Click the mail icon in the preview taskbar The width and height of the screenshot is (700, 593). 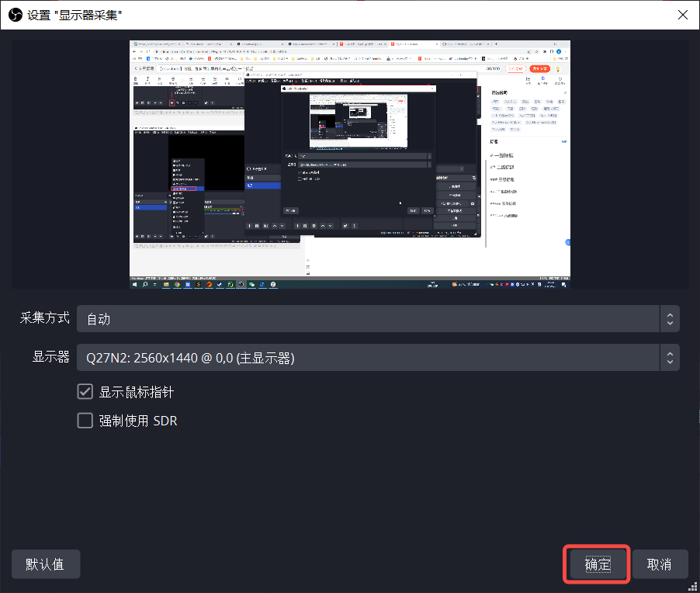tap(189, 284)
